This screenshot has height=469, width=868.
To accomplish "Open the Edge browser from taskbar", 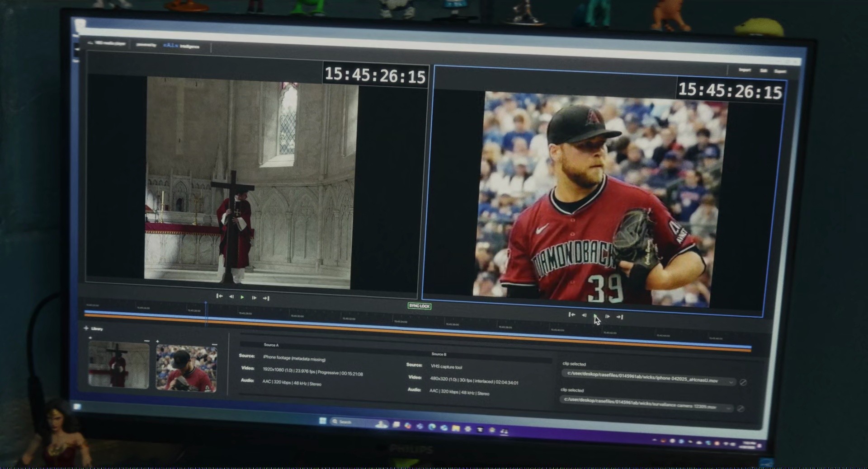I will click(432, 427).
